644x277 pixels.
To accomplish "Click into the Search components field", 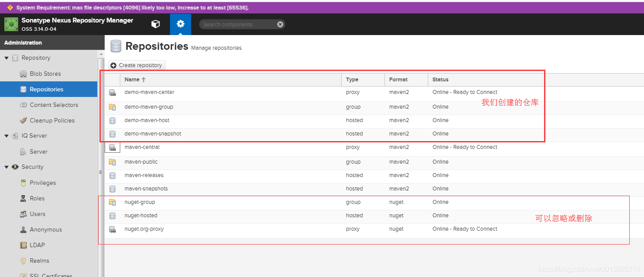I will [238, 25].
